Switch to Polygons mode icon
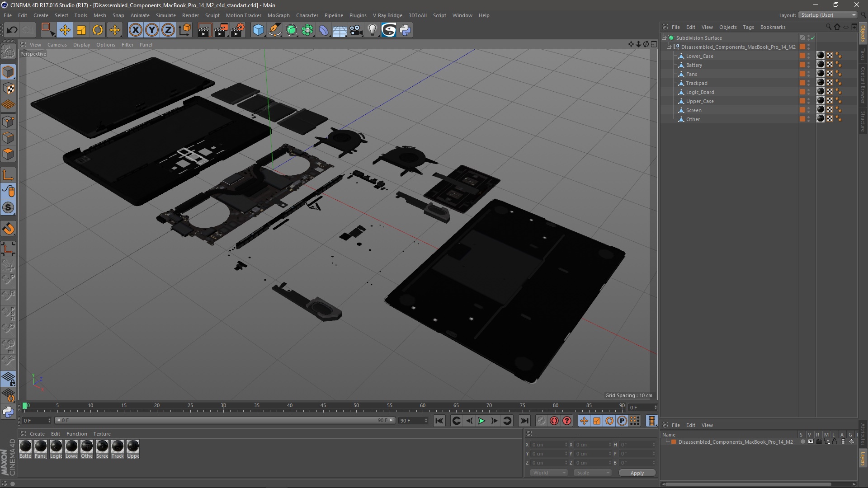 coord(8,154)
